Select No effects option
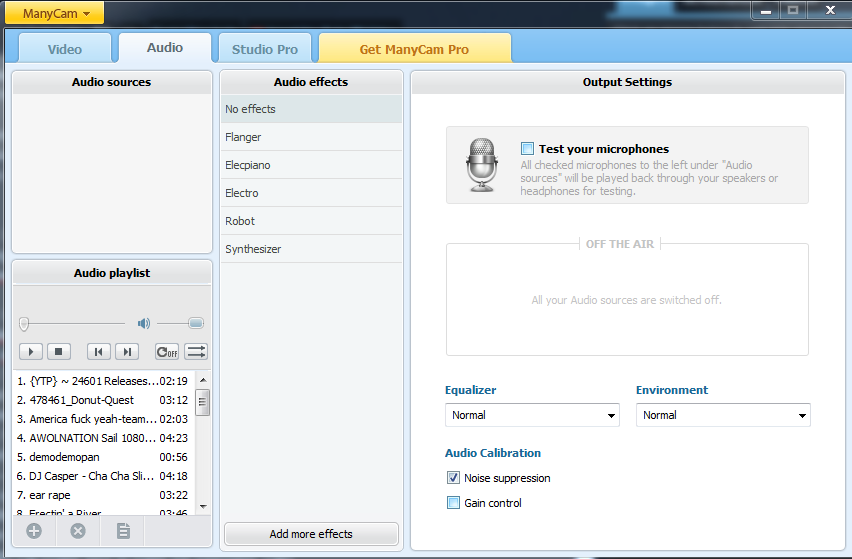The width and height of the screenshot is (852, 559). click(311, 109)
